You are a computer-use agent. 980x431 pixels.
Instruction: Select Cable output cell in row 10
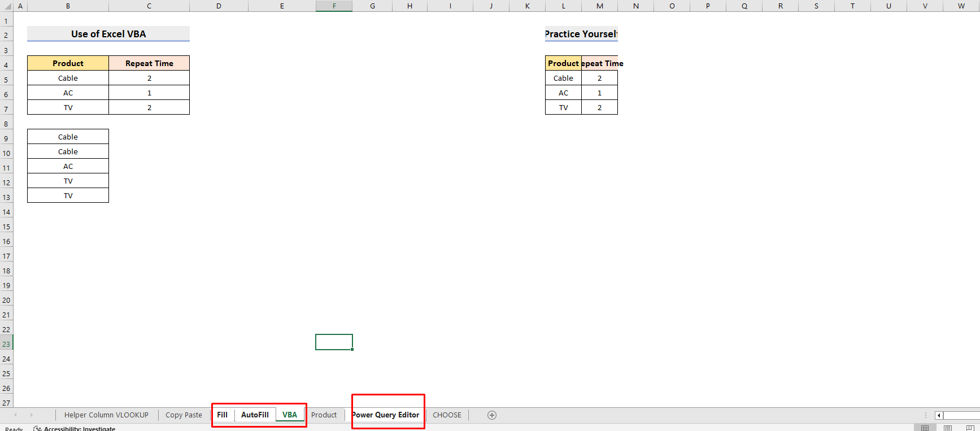pos(68,151)
